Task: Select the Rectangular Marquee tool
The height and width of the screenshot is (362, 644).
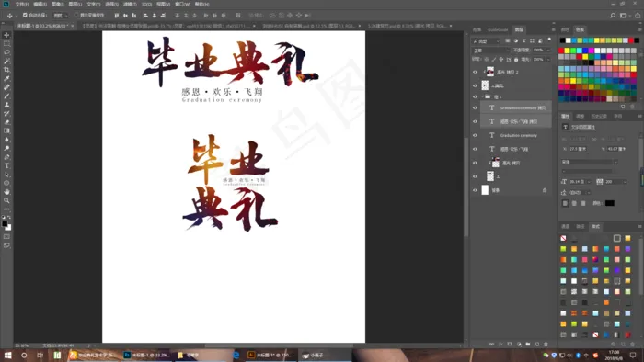Action: coord(6,43)
